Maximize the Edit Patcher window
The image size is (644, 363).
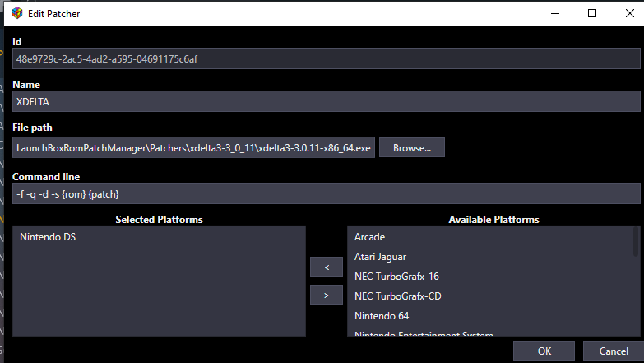592,13
